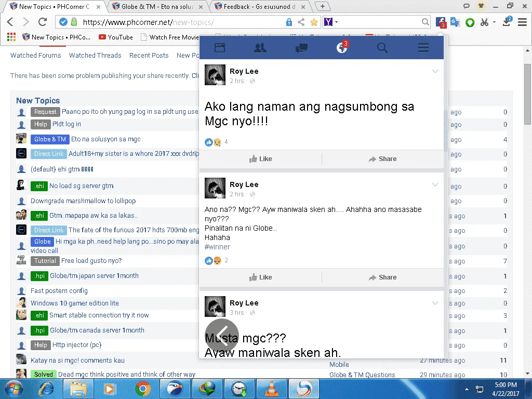Click the #winner hashtag
The image size is (532, 399).
pyautogui.click(x=217, y=247)
